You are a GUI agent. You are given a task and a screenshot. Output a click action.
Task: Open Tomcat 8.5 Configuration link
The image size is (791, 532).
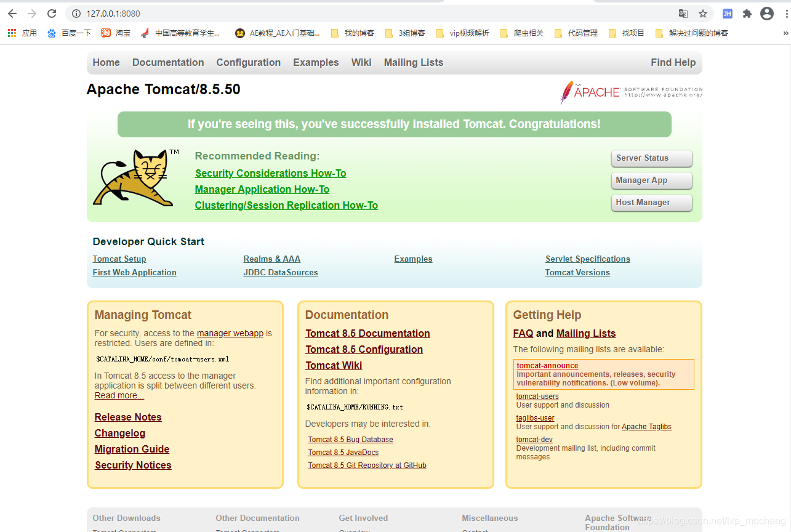pyautogui.click(x=364, y=350)
